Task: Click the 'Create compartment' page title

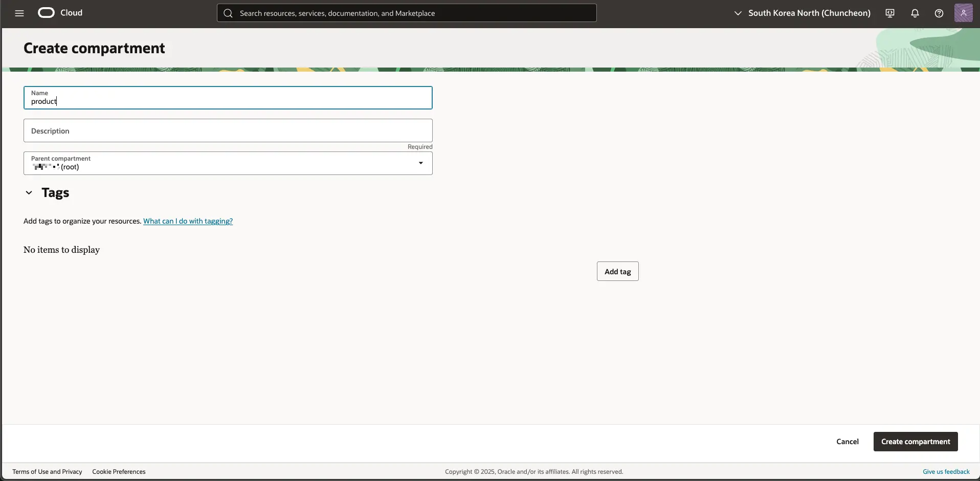Action: (x=94, y=48)
